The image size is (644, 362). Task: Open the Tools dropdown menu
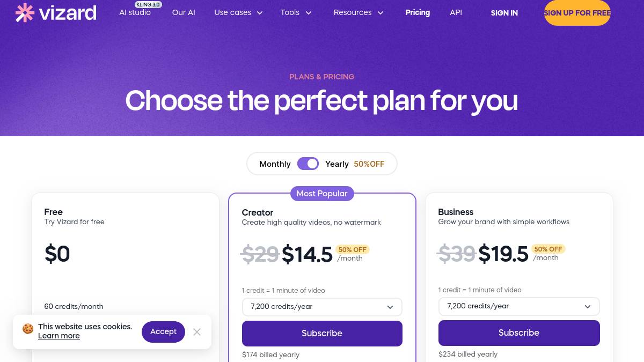pyautogui.click(x=296, y=12)
